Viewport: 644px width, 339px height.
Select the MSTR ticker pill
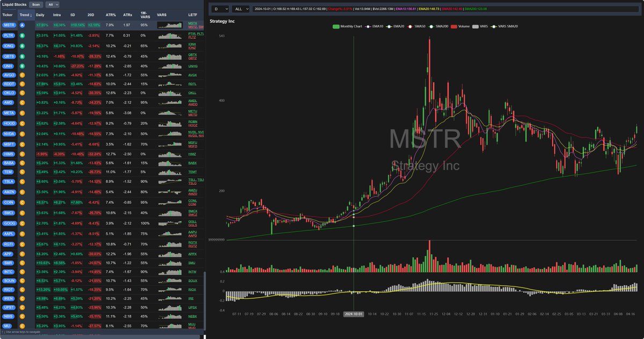click(8, 25)
